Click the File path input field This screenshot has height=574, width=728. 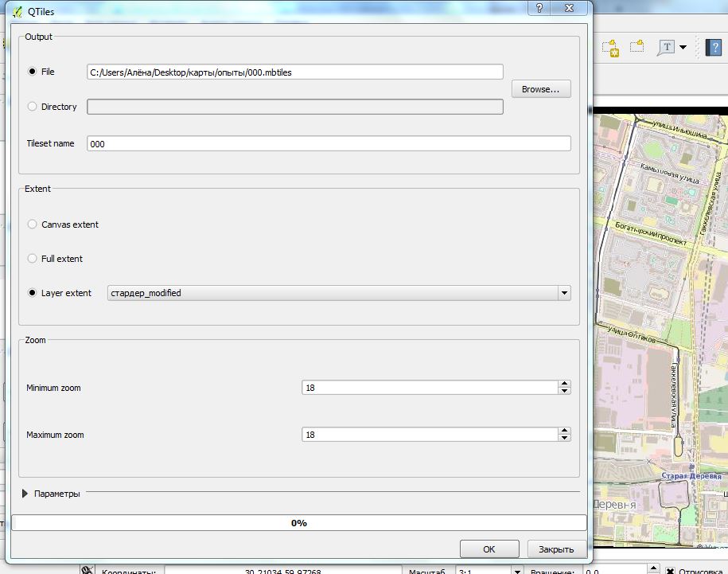pyautogui.click(x=295, y=72)
